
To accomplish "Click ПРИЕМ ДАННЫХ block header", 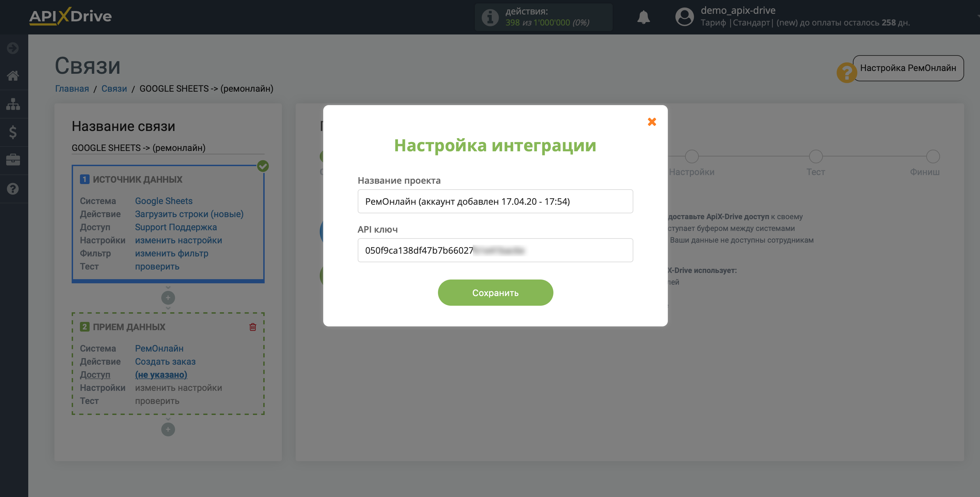I will [x=129, y=327].
